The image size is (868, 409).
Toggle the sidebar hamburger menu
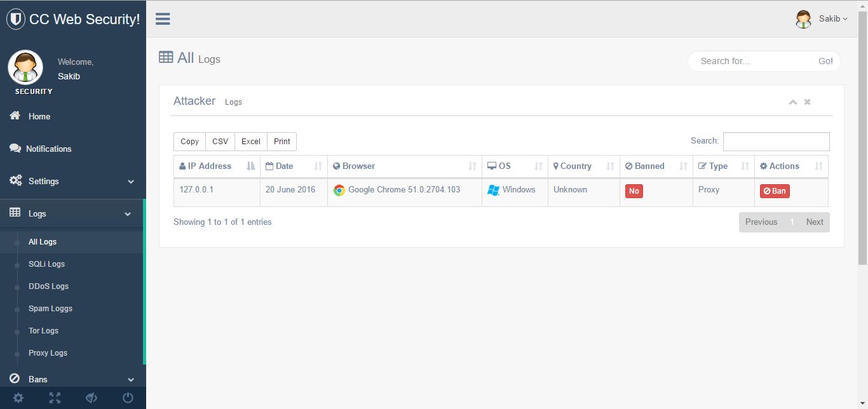click(x=163, y=18)
